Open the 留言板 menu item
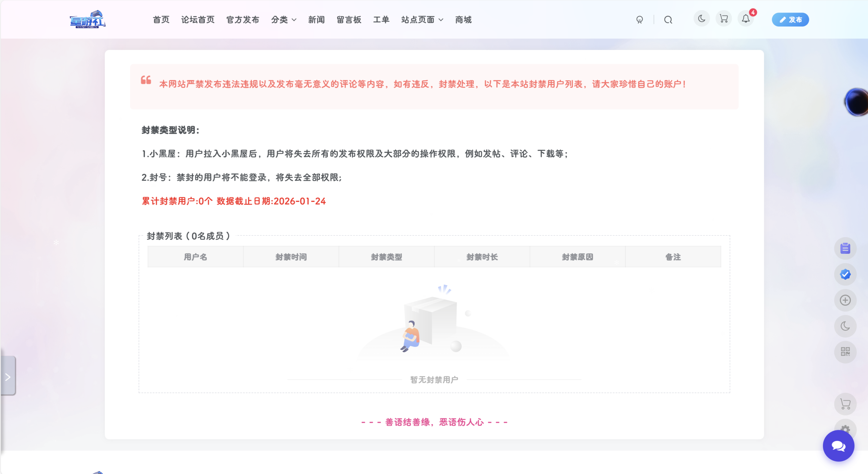This screenshot has height=474, width=868. pos(349,20)
